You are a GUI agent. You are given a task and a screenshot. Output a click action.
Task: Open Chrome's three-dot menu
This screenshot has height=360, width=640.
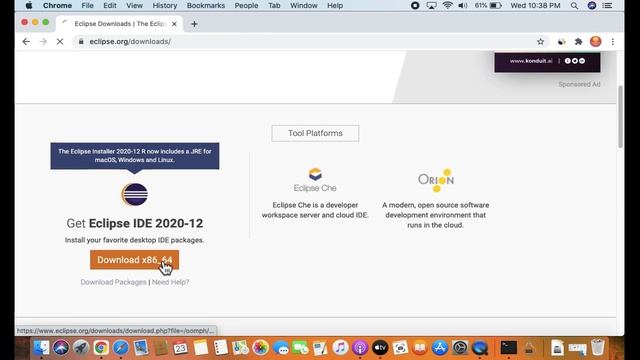[x=613, y=42]
